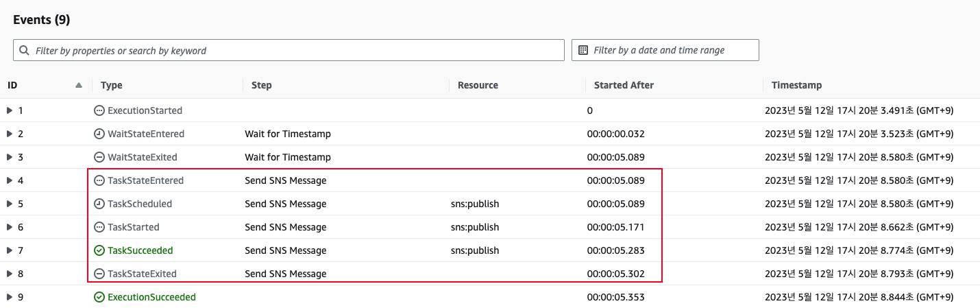Expand event row 8 TaskStateExited
980x308 pixels.
pos(10,274)
